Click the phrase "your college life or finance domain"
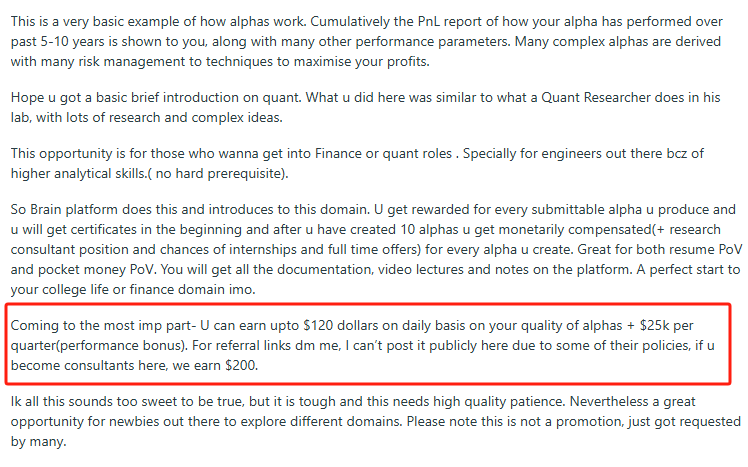This screenshot has width=748, height=467. click(x=121, y=290)
